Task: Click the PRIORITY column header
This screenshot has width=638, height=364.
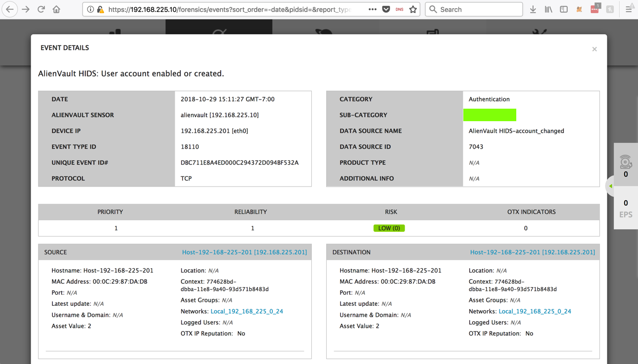Action: coord(110,212)
